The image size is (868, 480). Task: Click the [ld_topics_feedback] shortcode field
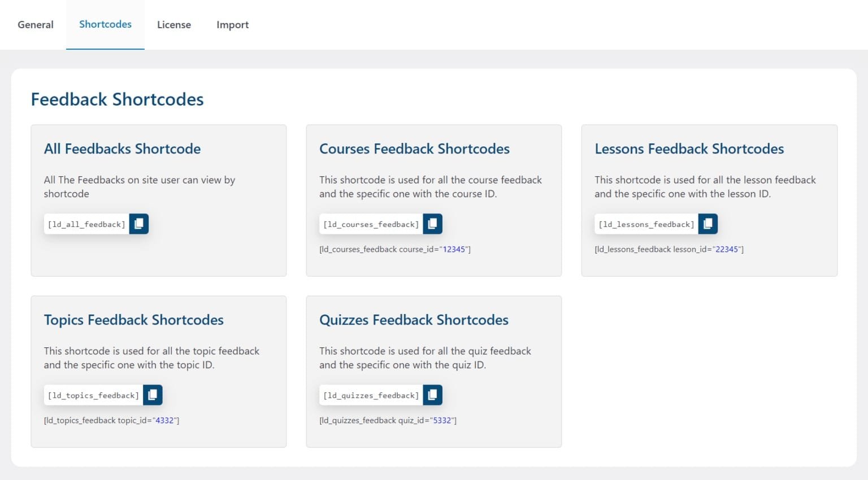[x=93, y=395]
